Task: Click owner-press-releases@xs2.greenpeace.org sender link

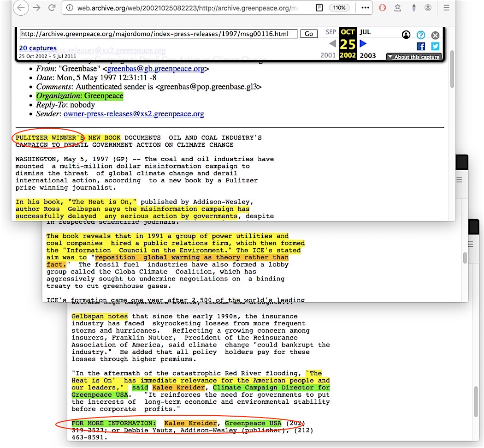Action: click(134, 113)
